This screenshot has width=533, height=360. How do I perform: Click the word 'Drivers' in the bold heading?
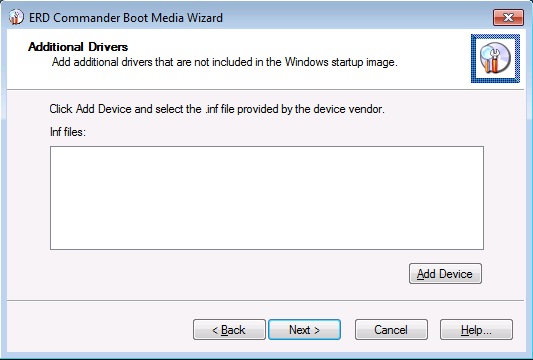tap(108, 47)
